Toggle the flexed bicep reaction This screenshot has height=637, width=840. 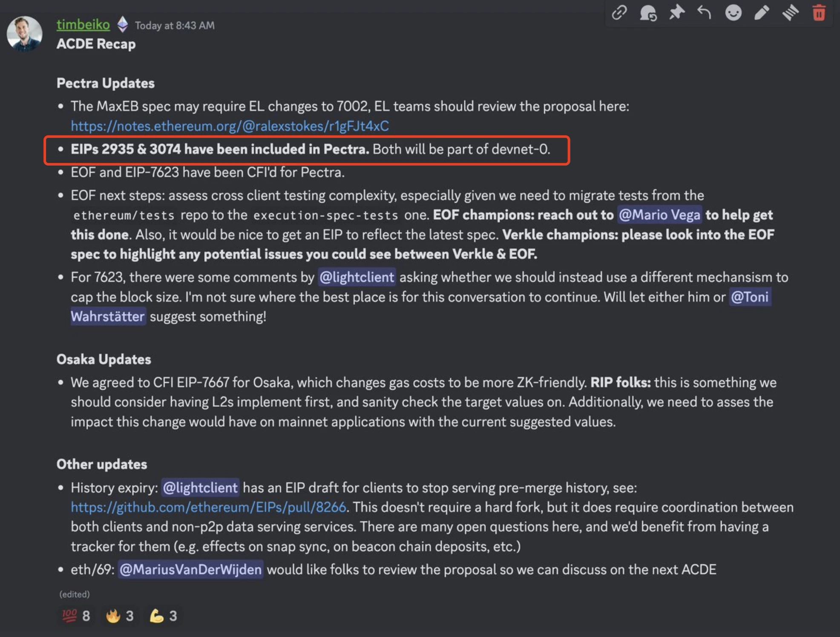163,616
